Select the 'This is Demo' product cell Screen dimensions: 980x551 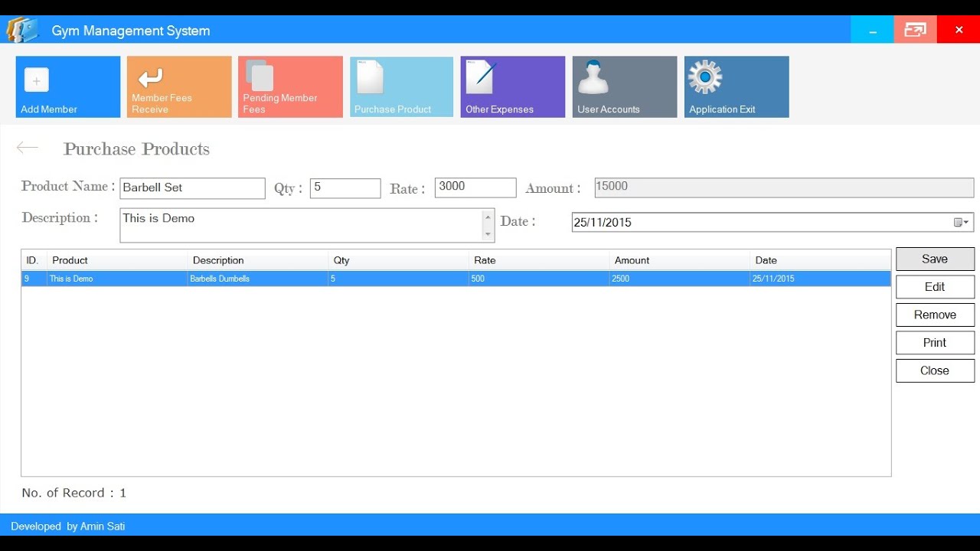[x=117, y=279]
